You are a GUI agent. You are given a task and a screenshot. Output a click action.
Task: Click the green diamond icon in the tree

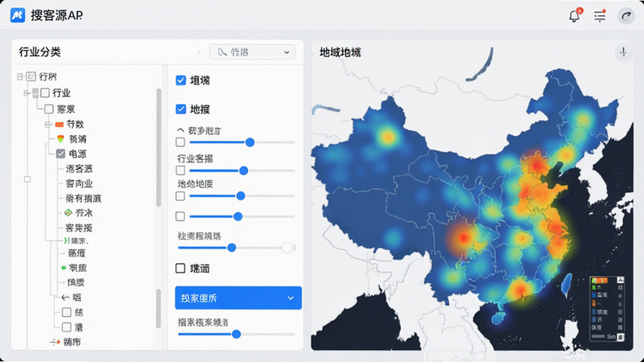point(68,212)
